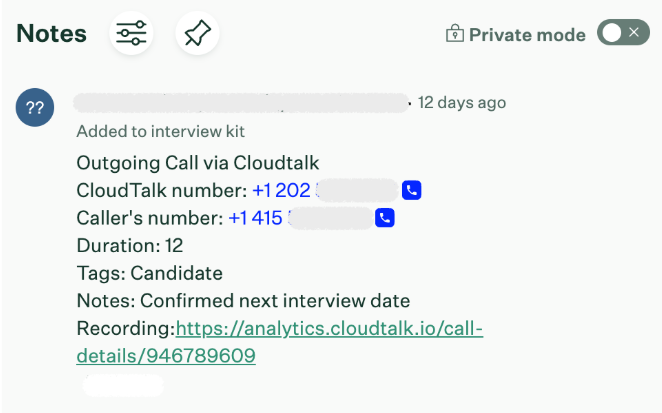This screenshot has height=413, width=662.
Task: Click the +1 202 CloudTalk number link
Action: click(x=281, y=190)
